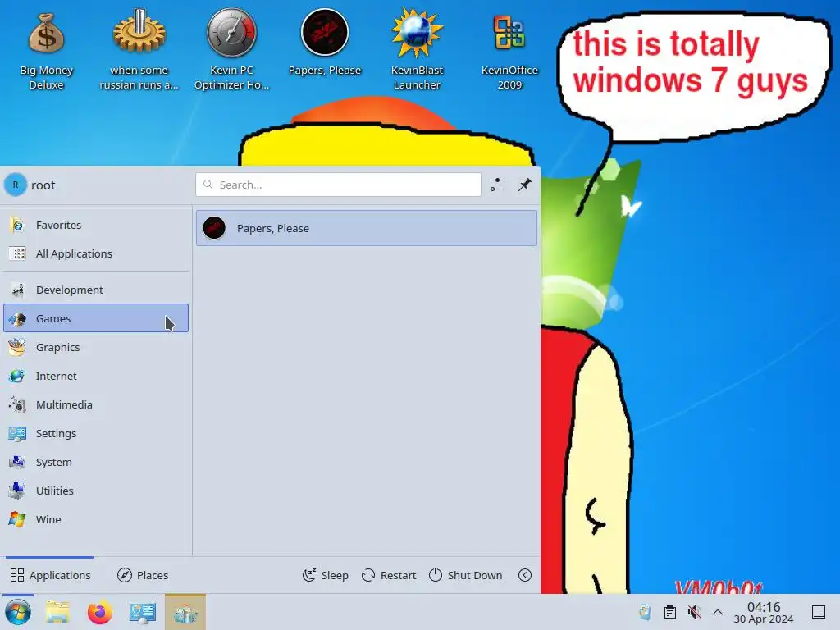Select the Games category

click(96, 318)
